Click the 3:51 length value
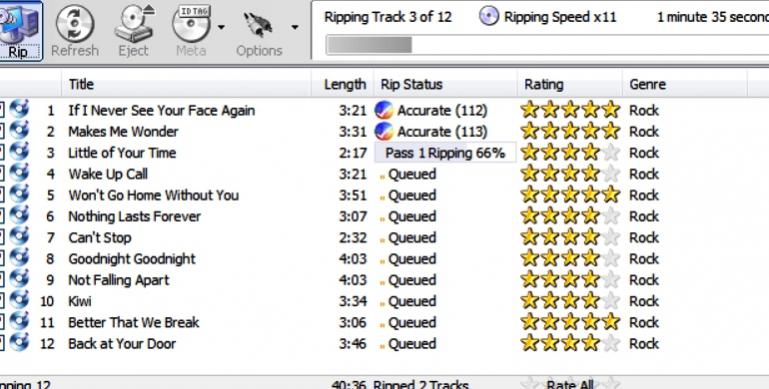This screenshot has height=389, width=769. (353, 195)
